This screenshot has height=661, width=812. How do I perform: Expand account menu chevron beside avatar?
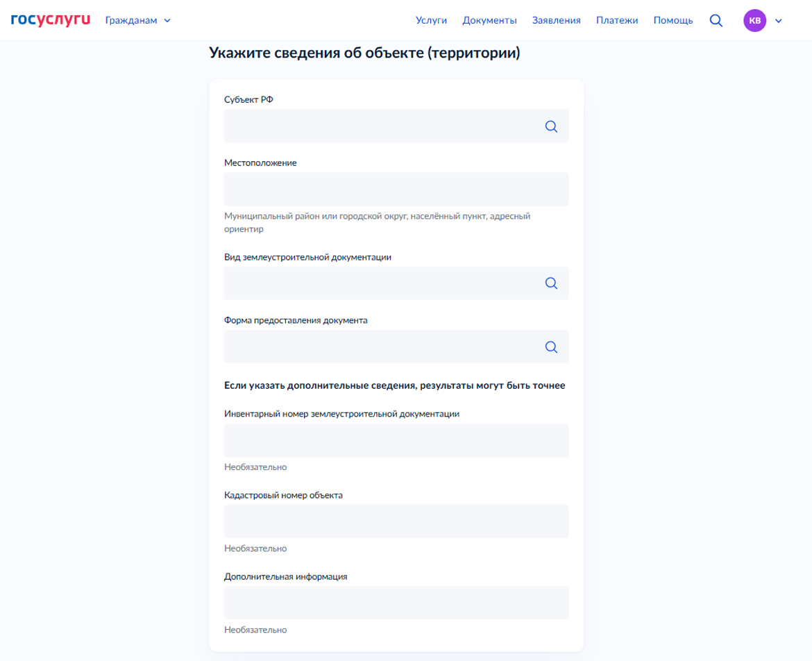click(x=778, y=21)
